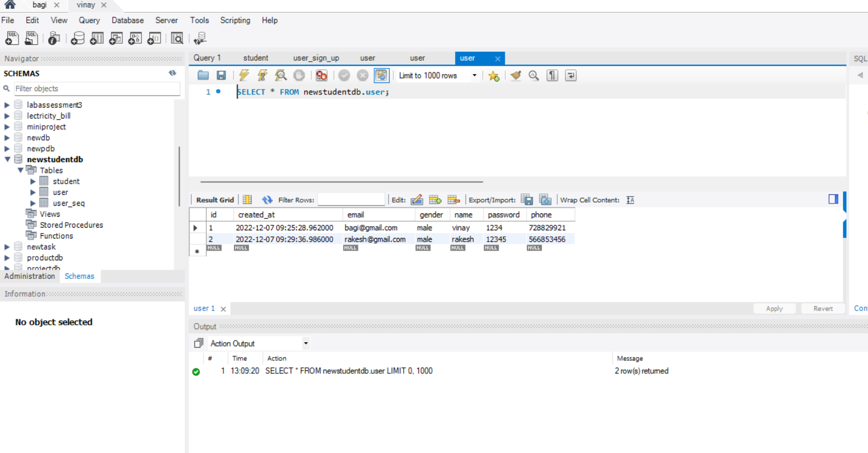Toggle stop execution on error
Viewport: 868px width, 453px height.
click(x=321, y=75)
